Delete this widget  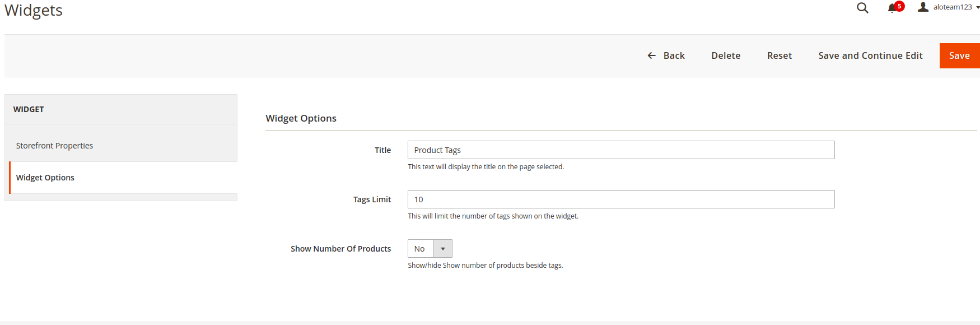click(726, 55)
